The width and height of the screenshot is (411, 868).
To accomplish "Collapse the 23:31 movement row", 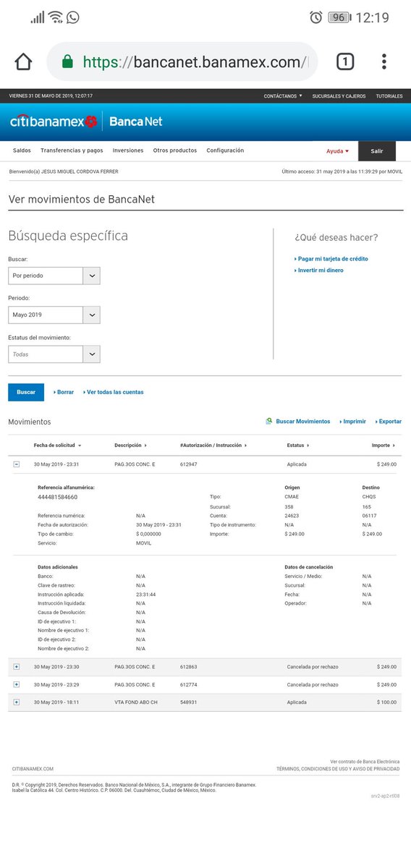I will [17, 464].
